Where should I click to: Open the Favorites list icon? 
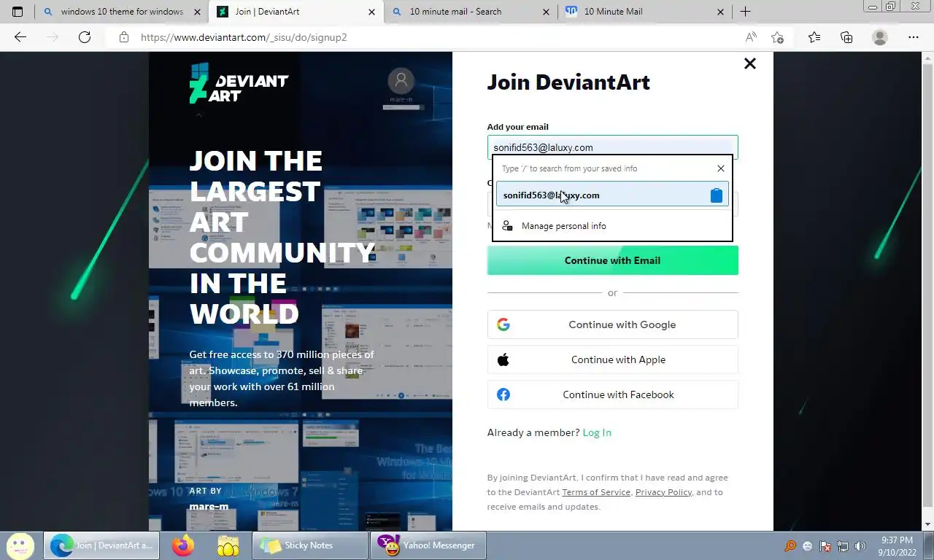click(814, 37)
